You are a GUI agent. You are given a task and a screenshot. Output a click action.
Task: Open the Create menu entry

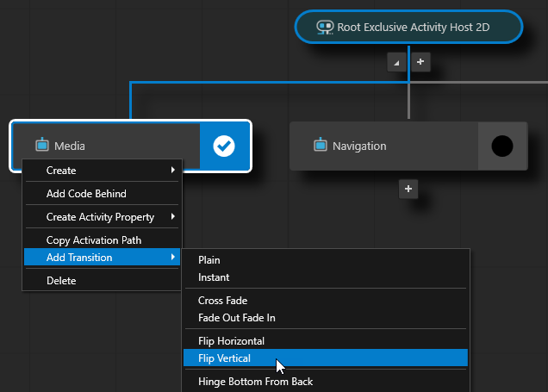(x=102, y=170)
